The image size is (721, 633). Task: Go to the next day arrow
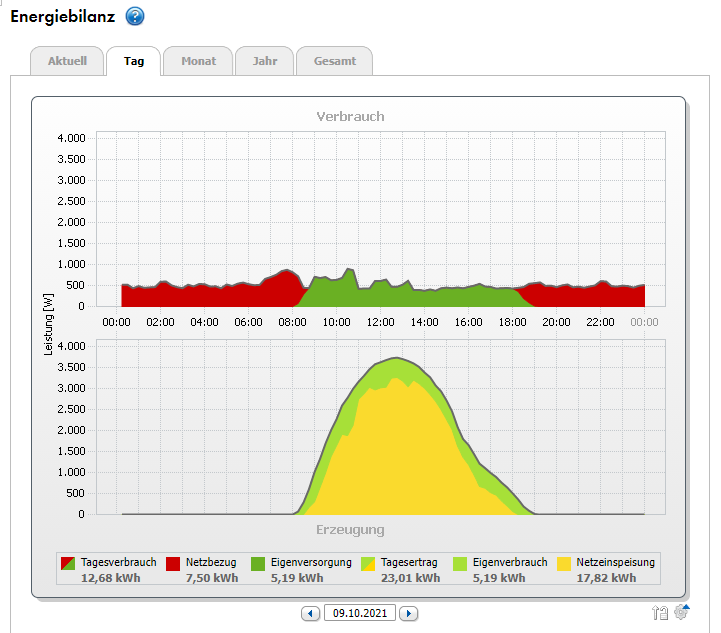(x=408, y=613)
